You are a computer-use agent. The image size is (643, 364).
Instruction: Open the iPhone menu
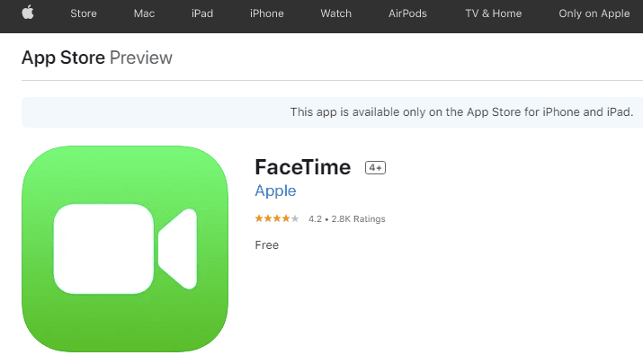point(267,13)
